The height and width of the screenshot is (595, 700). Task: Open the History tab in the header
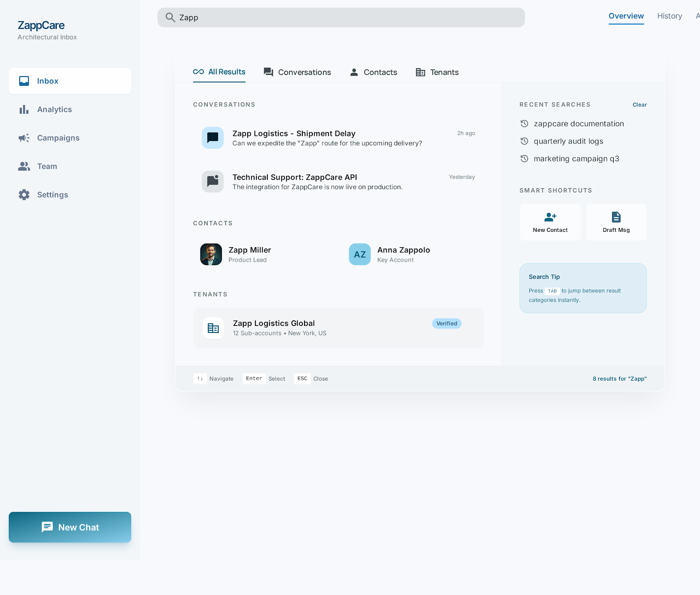click(x=669, y=16)
